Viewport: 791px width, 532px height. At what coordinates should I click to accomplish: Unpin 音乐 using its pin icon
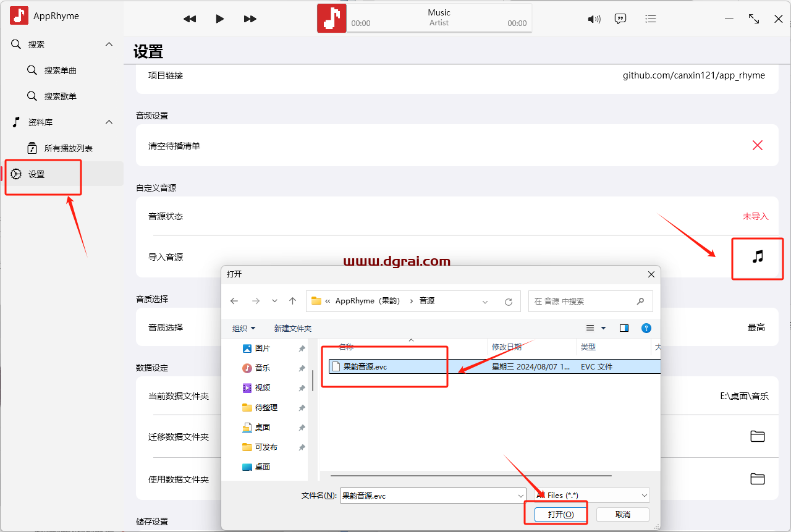point(302,368)
